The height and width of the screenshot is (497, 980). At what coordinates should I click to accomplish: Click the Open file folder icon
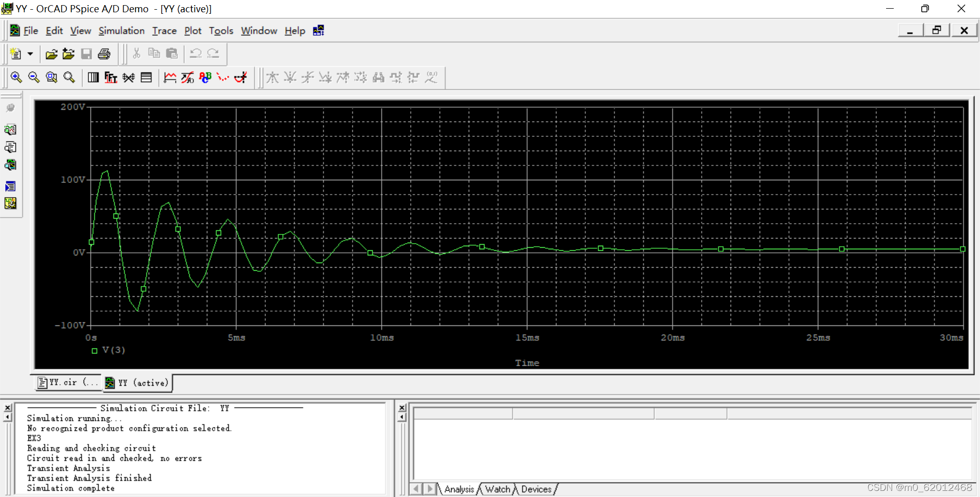click(51, 54)
